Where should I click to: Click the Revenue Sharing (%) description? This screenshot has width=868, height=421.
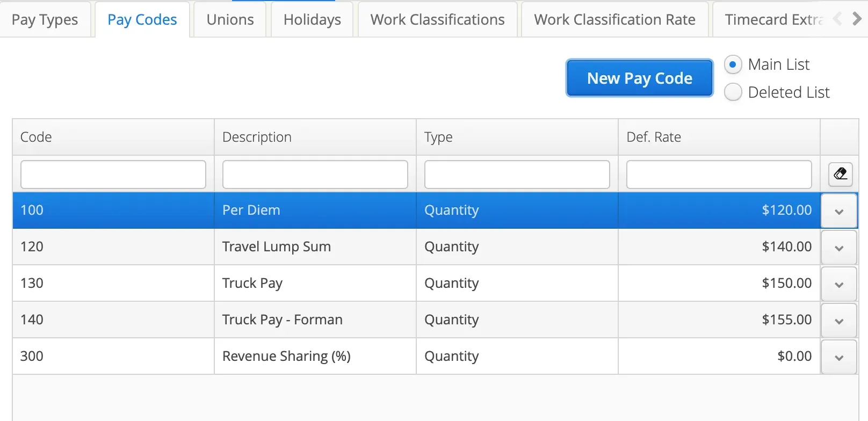coord(315,357)
